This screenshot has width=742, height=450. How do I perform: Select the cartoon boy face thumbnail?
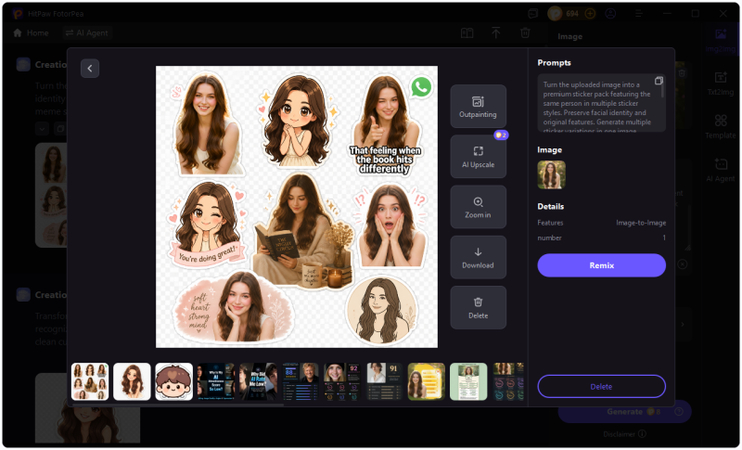click(x=174, y=381)
